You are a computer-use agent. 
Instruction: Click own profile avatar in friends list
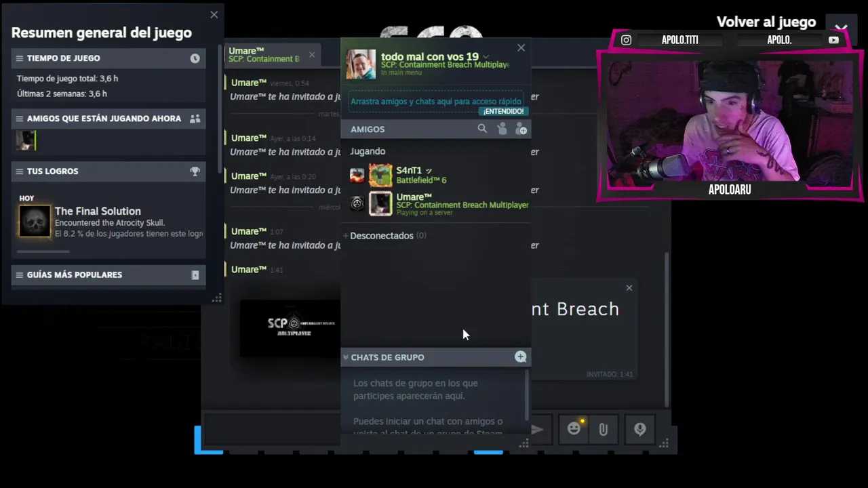pos(361,64)
